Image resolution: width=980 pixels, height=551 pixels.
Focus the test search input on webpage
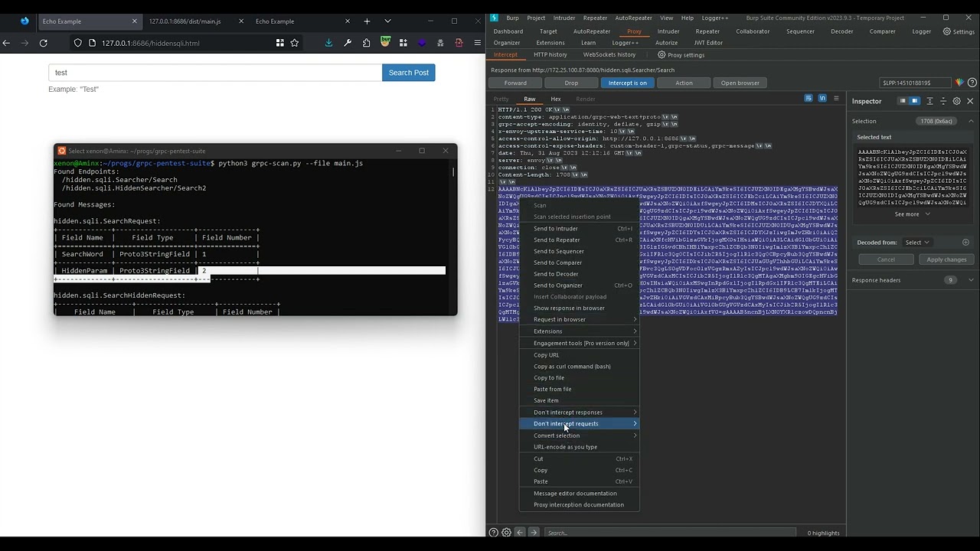coord(215,73)
